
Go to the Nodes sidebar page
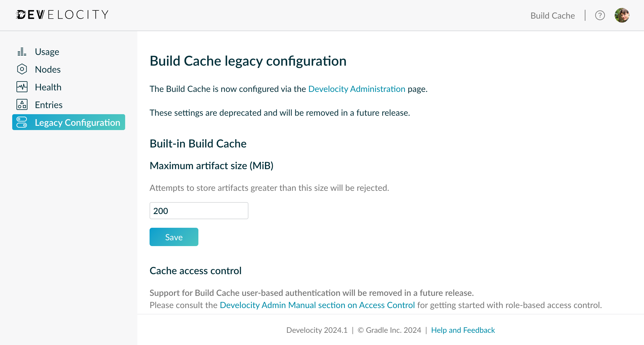[69, 69]
